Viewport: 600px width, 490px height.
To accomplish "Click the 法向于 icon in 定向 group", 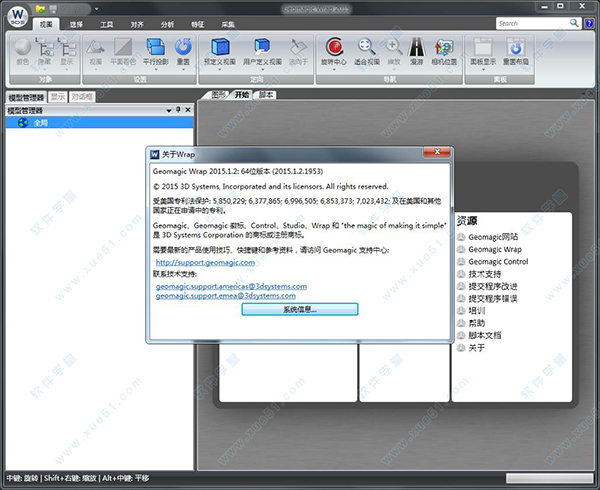I will tap(298, 47).
